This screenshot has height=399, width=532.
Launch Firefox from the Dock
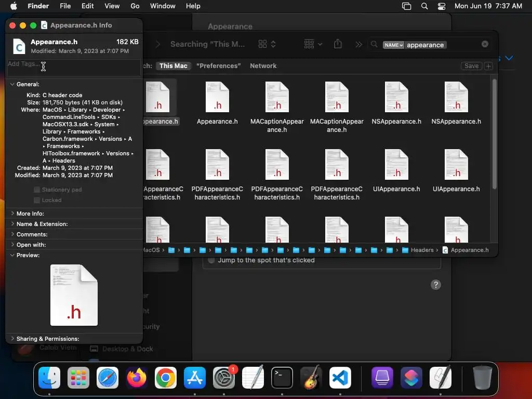pyautogui.click(x=137, y=378)
